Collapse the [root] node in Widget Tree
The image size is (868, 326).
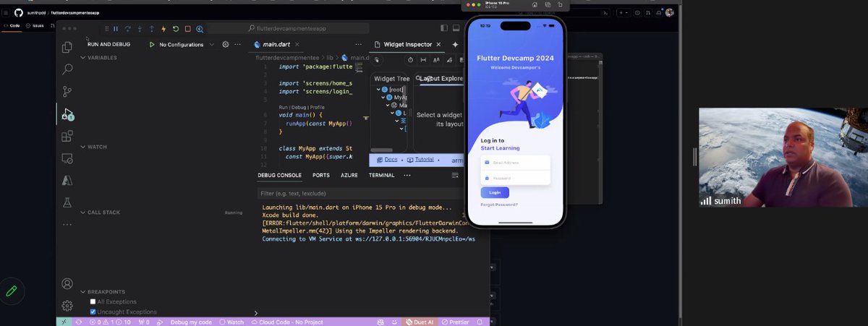click(x=379, y=90)
